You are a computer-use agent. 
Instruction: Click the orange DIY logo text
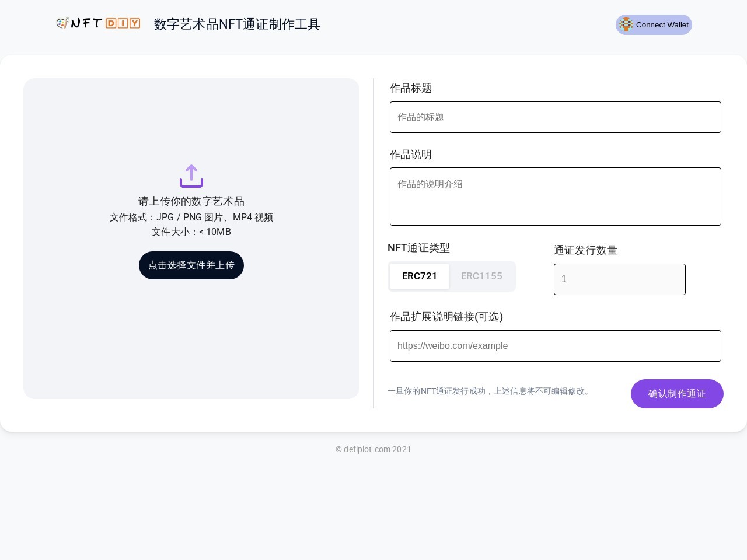coord(123,23)
